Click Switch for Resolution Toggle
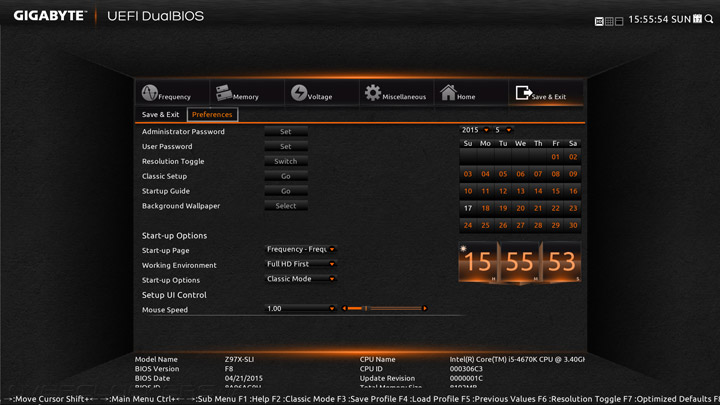Viewport: 720px width, 405px height. 286,161
